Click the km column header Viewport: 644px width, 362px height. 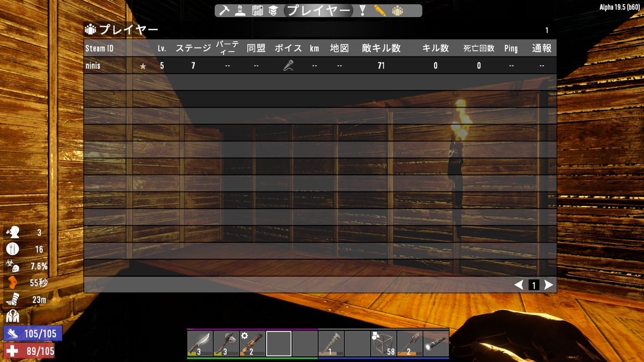[x=314, y=48]
